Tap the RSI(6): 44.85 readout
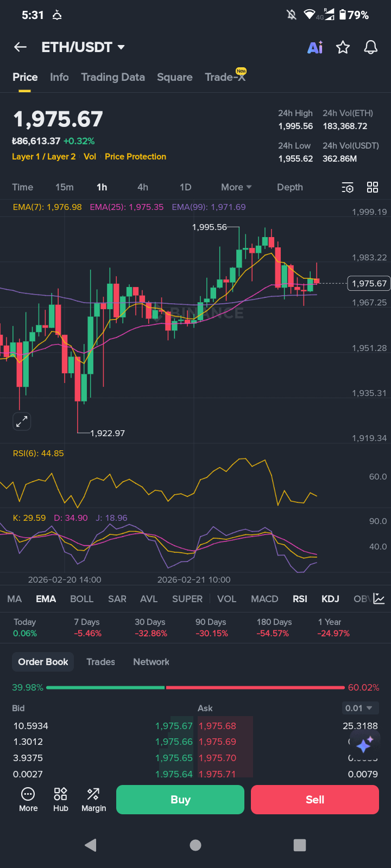The width and height of the screenshot is (391, 868). pyautogui.click(x=38, y=454)
